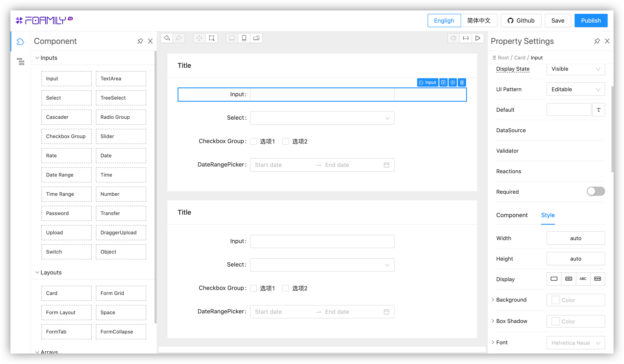Click the mobile preview icon in toolbar
The height and width of the screenshot is (364, 624).
[x=244, y=38]
